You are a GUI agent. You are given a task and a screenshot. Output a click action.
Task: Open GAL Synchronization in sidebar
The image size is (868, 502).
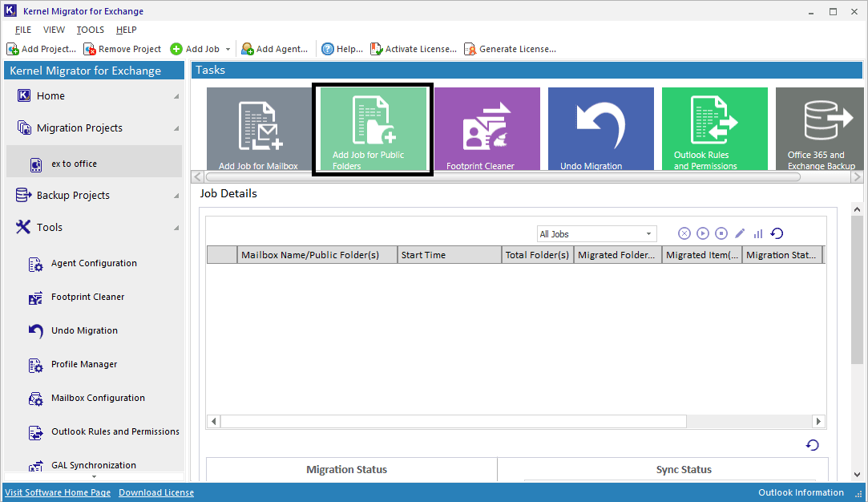94,464
